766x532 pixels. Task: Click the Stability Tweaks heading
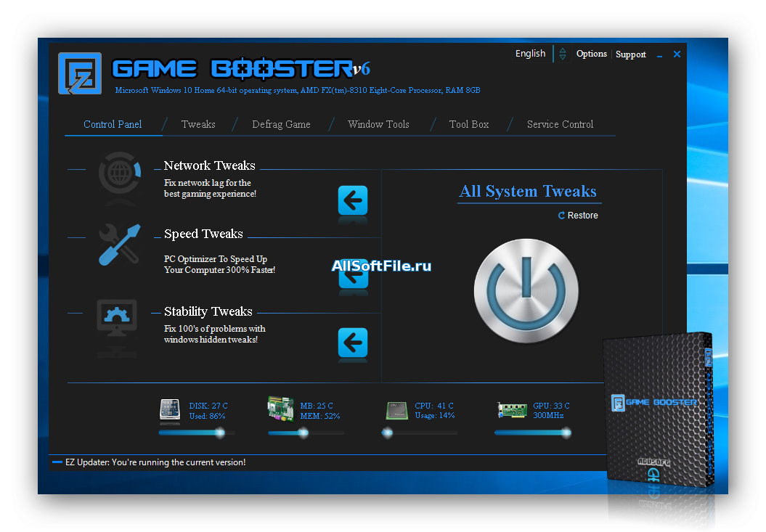[x=208, y=311]
